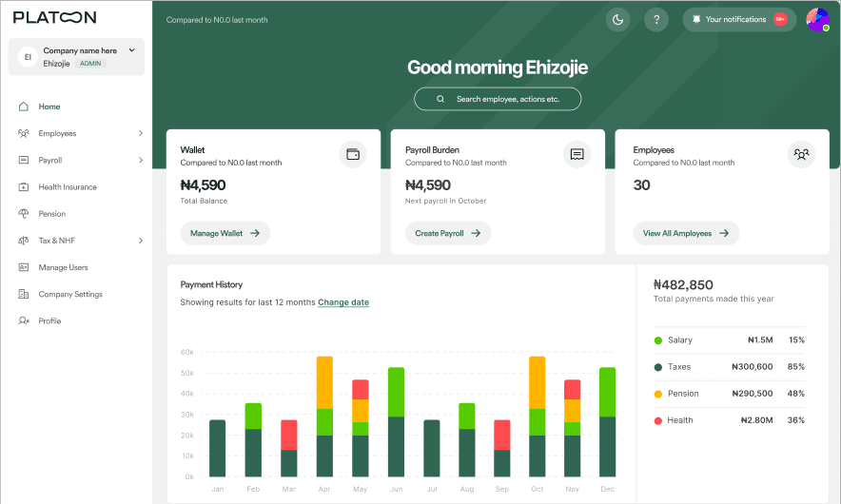Click the View All Employees button
This screenshot has height=504, width=841.
point(686,233)
